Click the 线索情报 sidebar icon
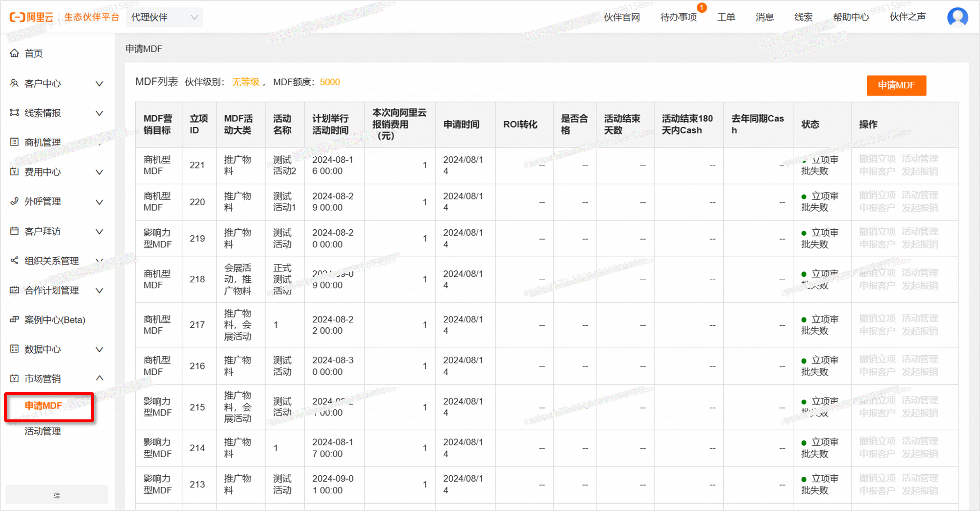Viewport: 980px width, 511px height. pyautogui.click(x=15, y=113)
